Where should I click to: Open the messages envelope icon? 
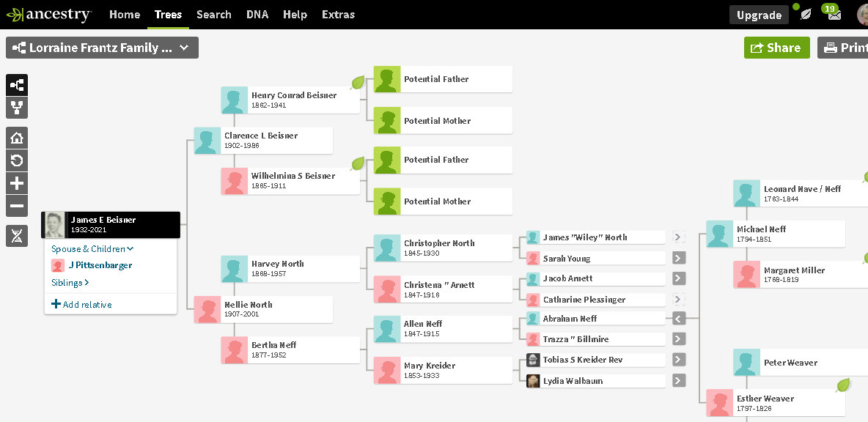pos(834,15)
